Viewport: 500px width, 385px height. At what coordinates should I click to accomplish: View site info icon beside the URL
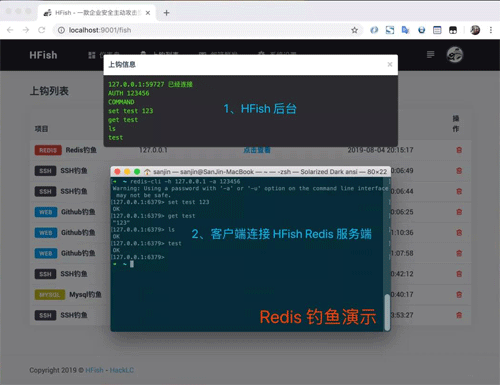point(61,30)
